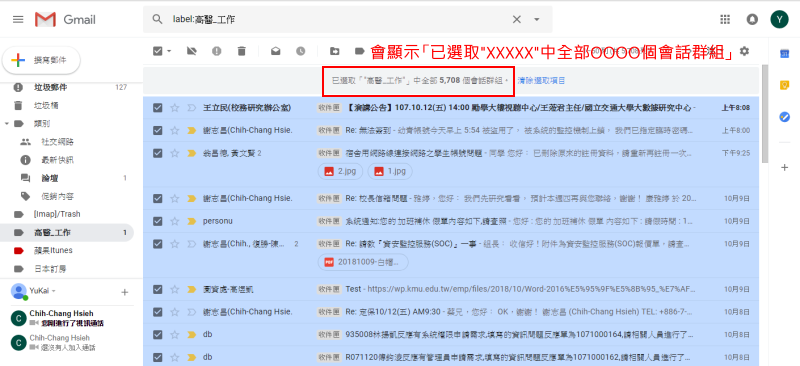Screen dimensions: 800x366
Task: Uncheck the Re: 校長信箱問題 email checkbox
Action: point(158,198)
